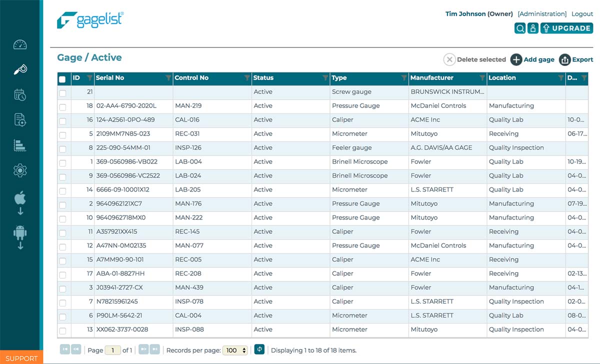Click serial number P90LM-5642-21
The height and width of the screenshot is (364, 600).
pyautogui.click(x=119, y=316)
